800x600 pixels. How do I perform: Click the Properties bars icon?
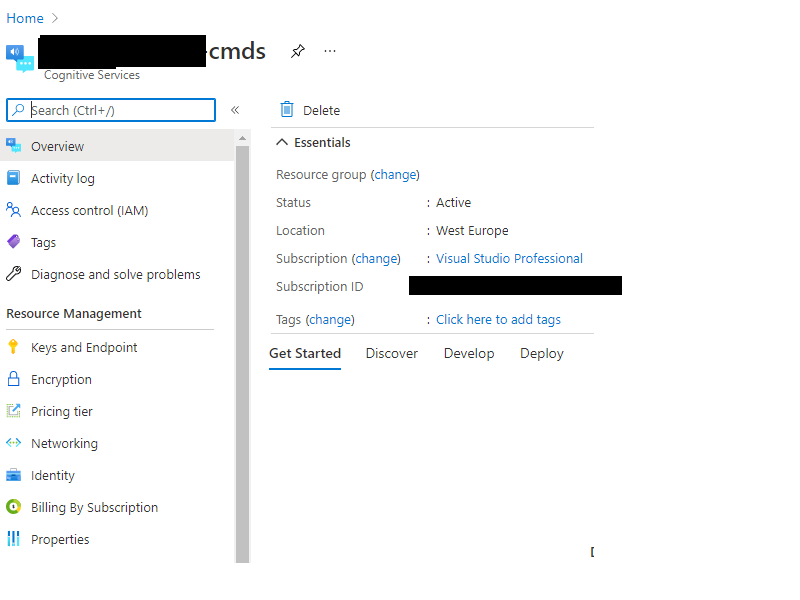14,539
